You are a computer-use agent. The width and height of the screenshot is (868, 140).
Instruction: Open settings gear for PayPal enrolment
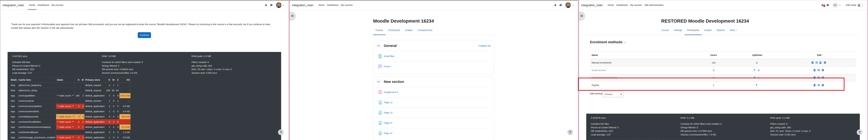[823, 85]
